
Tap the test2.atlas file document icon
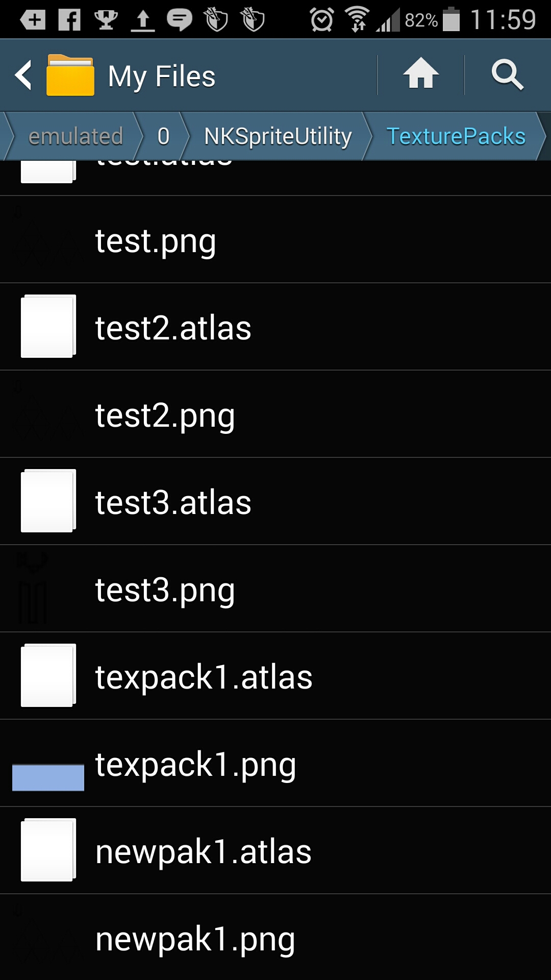coord(48,327)
